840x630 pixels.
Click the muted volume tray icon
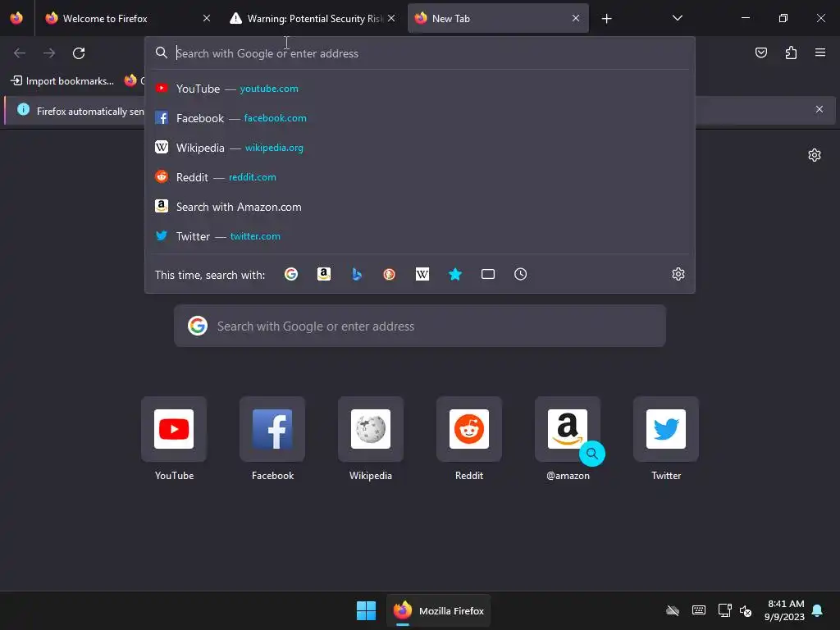click(x=746, y=610)
